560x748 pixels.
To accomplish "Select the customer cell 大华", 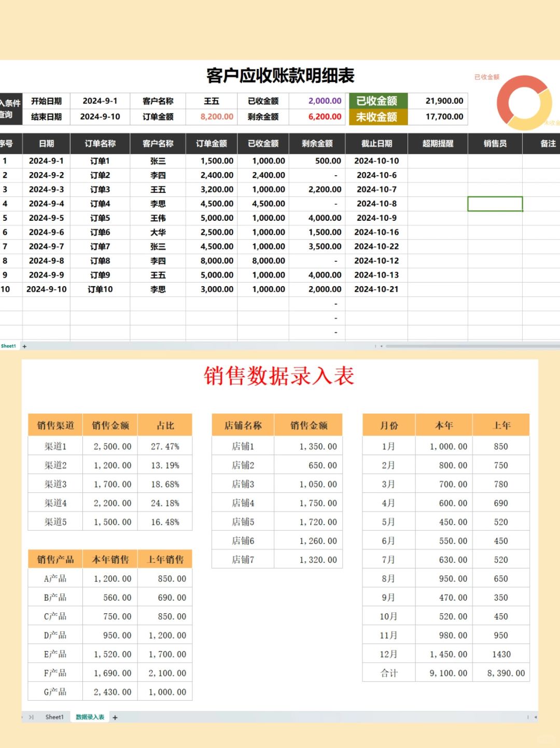I will 158,232.
